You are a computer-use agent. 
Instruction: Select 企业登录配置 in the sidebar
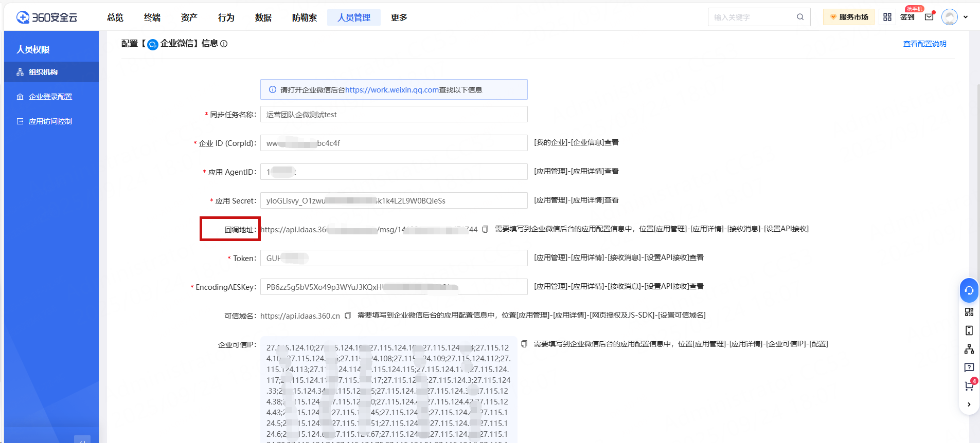pyautogui.click(x=50, y=97)
